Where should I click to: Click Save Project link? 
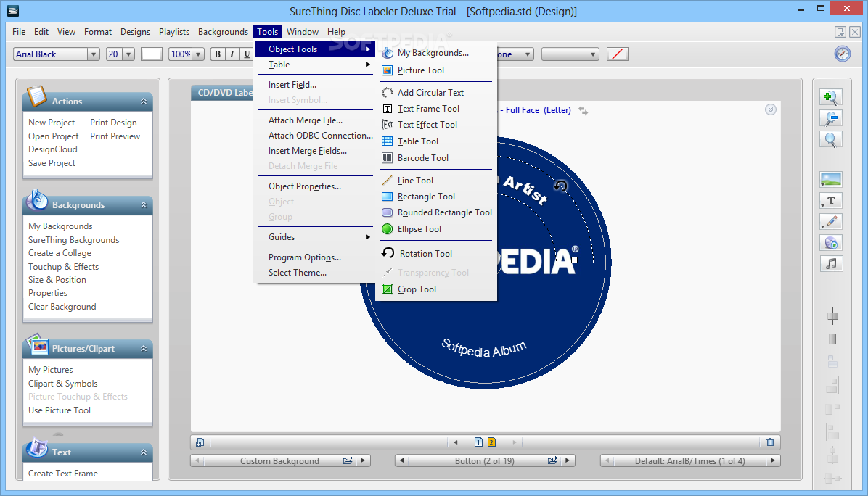tap(52, 163)
